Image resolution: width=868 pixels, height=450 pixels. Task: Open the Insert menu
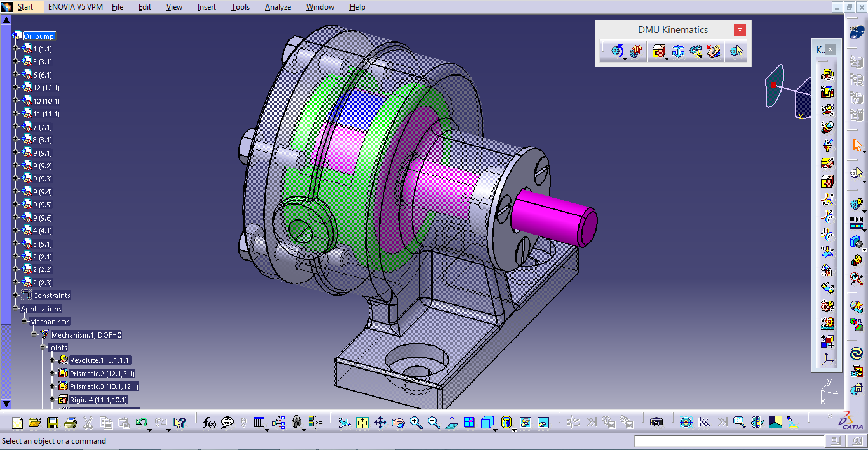coord(207,7)
